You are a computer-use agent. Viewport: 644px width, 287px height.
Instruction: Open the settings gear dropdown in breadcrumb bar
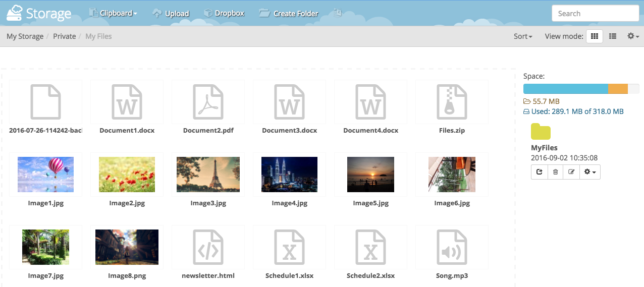pos(633,36)
